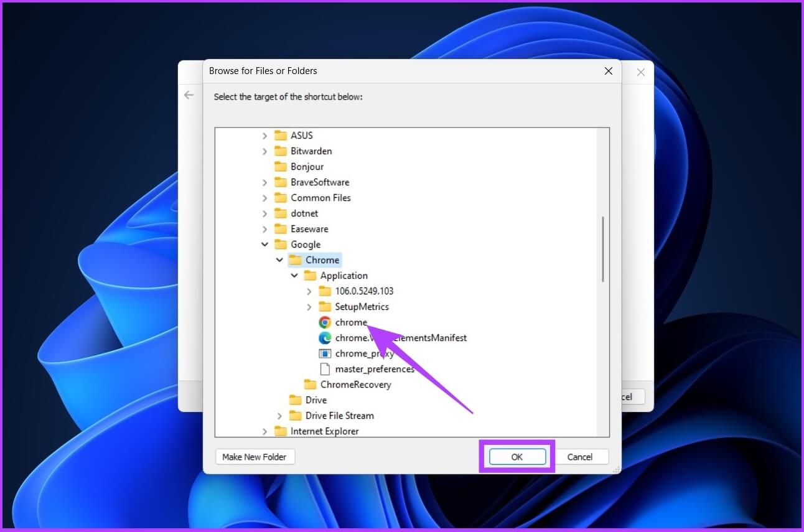Expand the Internet Explorer folder
The width and height of the screenshot is (804, 532).
[x=264, y=431]
